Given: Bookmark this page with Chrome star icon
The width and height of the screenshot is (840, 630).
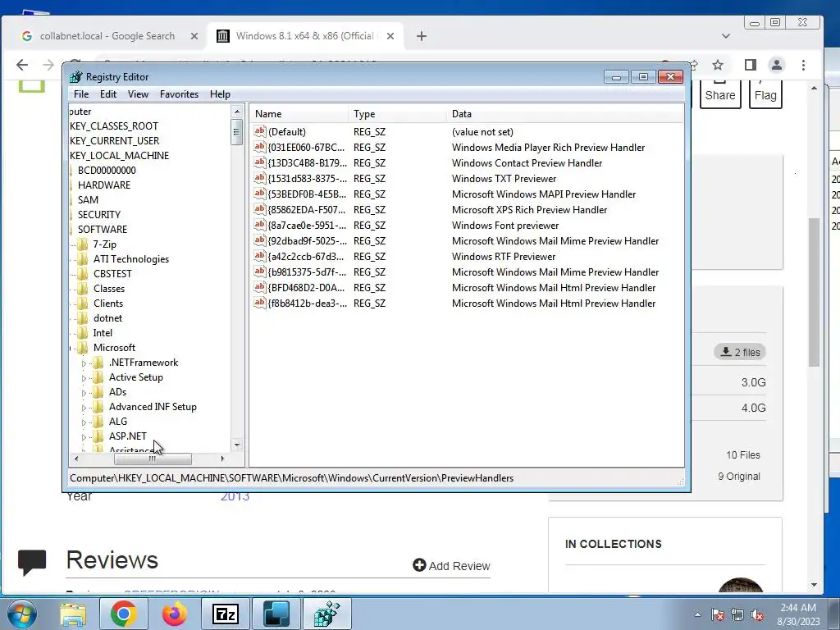Looking at the screenshot, I should tap(718, 66).
